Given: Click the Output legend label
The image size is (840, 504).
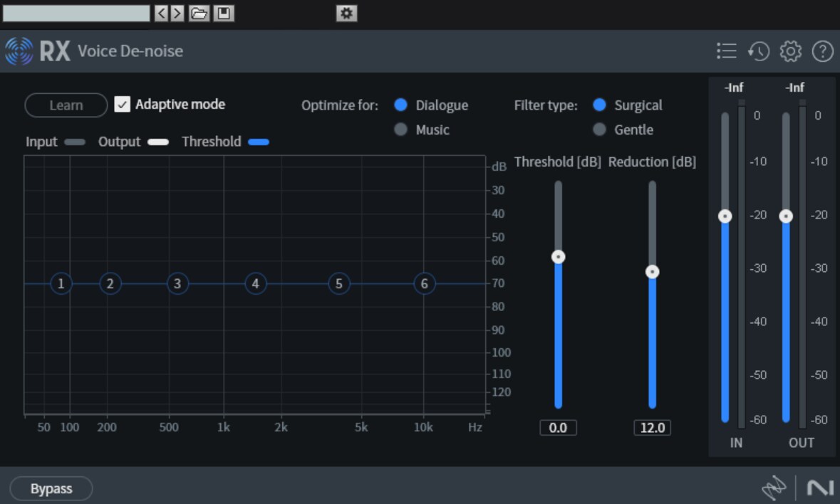Looking at the screenshot, I should point(119,142).
